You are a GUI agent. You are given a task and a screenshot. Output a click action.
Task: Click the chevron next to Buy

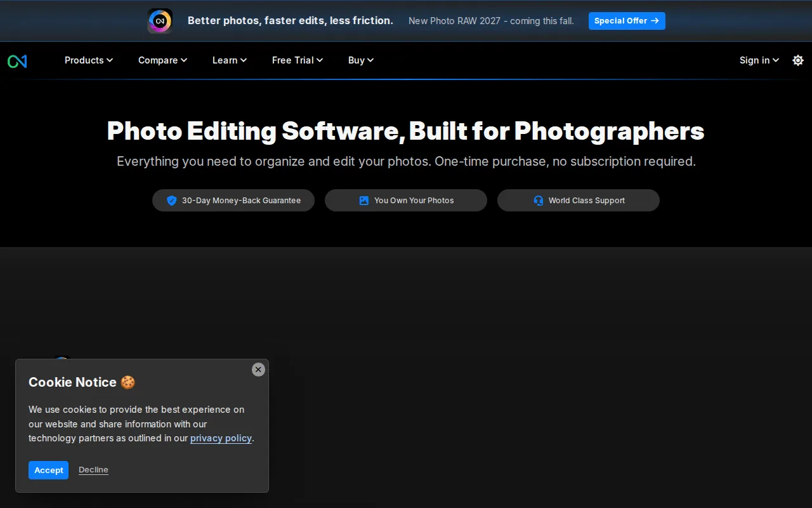point(370,60)
